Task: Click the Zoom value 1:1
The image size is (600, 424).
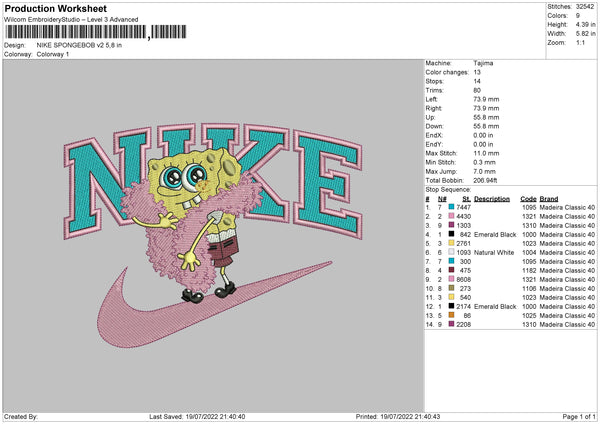Action: point(580,42)
